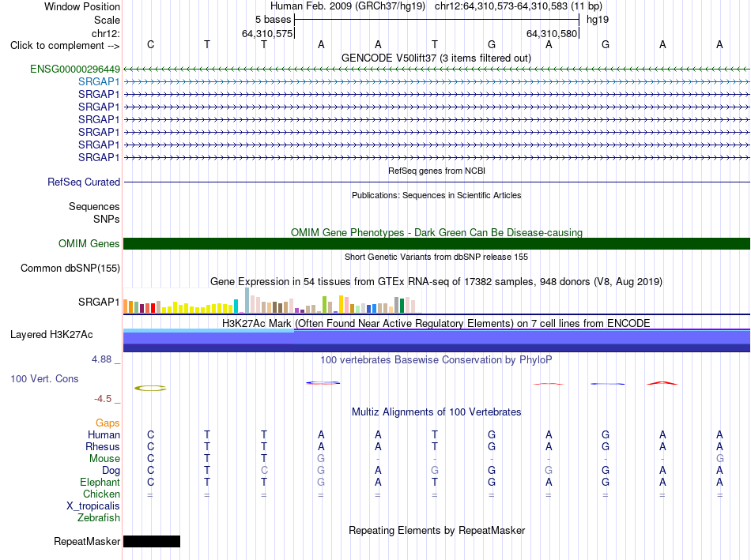Viewport: 751px width, 560px height.
Task: Open 'Publications: Sequences in Scientific Articles' title
Action: [x=436, y=195]
